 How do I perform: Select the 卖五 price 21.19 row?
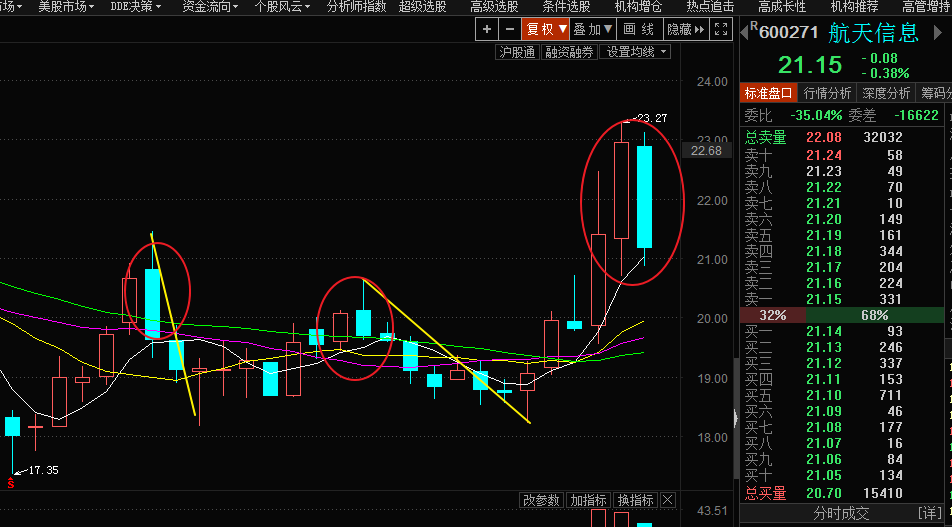pyautogui.click(x=842, y=235)
